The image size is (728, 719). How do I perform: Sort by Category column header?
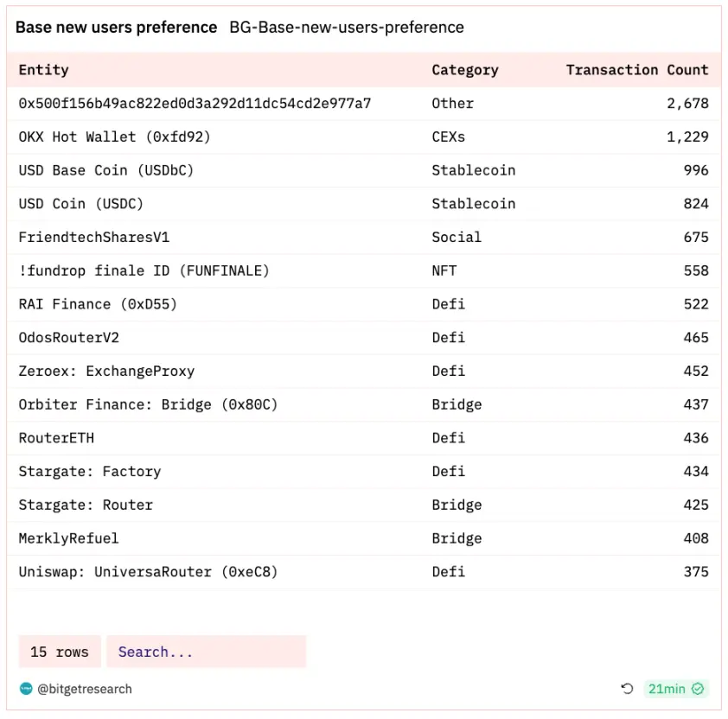click(x=464, y=70)
